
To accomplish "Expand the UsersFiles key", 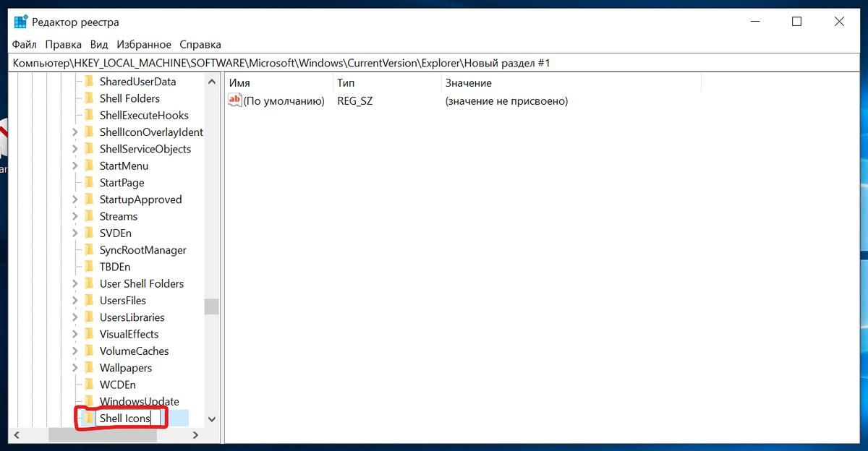I will click(x=75, y=301).
